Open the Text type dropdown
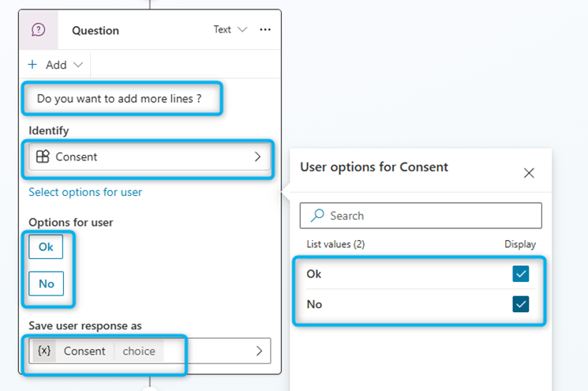Screen dimensions: 588x391 (x=230, y=30)
